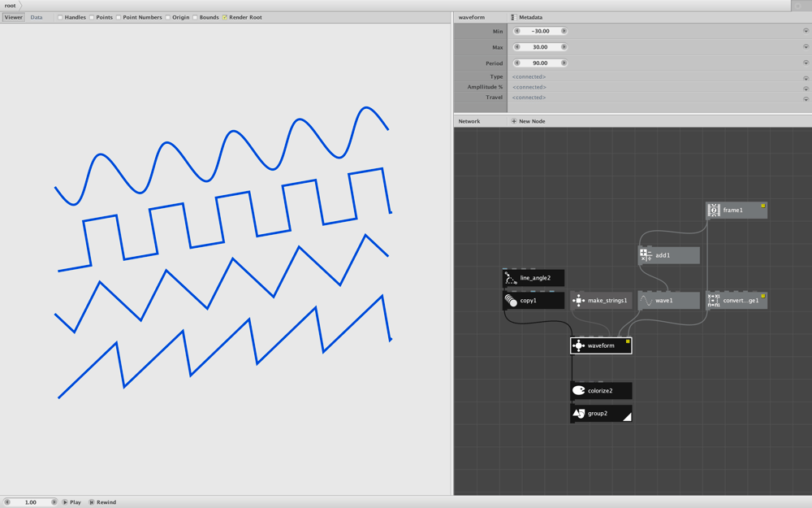
Task: Click the Rewind button label
Action: point(106,502)
